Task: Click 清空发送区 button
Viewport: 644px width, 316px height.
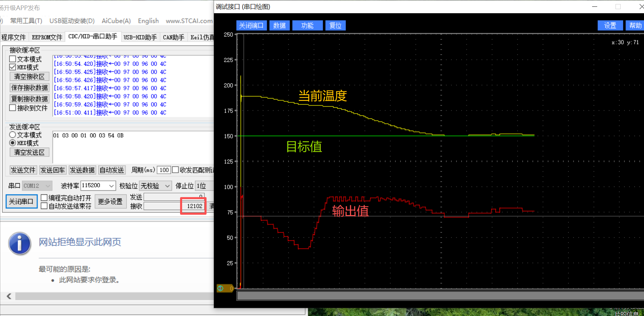Action: pyautogui.click(x=30, y=152)
